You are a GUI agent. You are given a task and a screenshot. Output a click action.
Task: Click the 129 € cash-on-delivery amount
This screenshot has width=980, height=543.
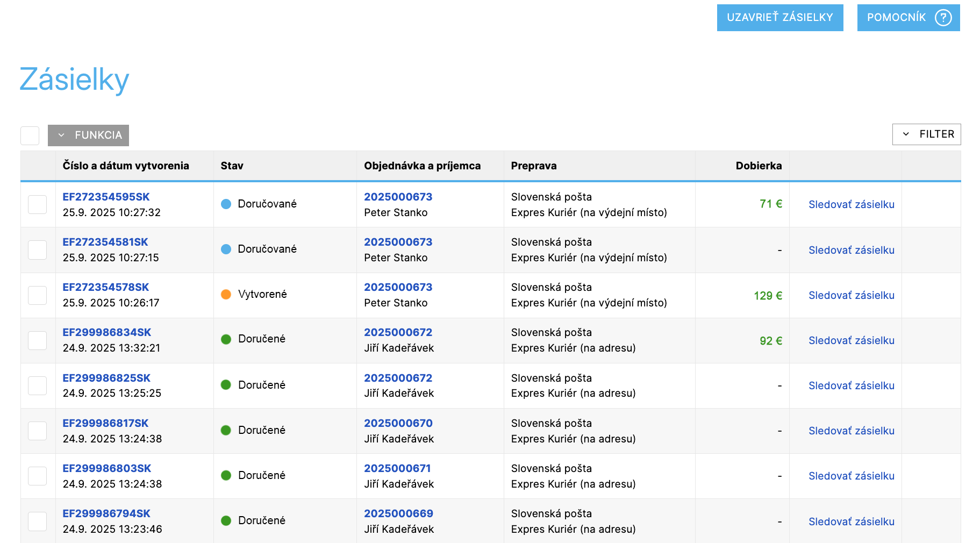(x=768, y=296)
